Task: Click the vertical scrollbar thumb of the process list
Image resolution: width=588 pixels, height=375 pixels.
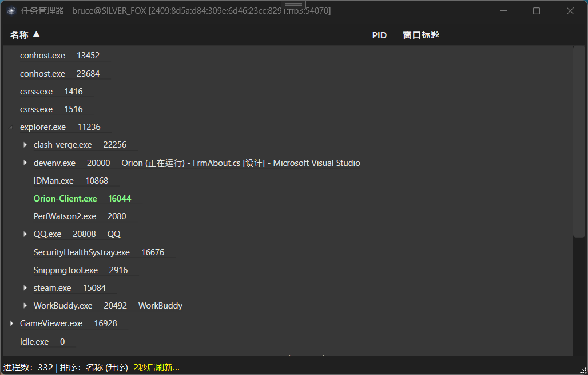Action: tap(579, 141)
